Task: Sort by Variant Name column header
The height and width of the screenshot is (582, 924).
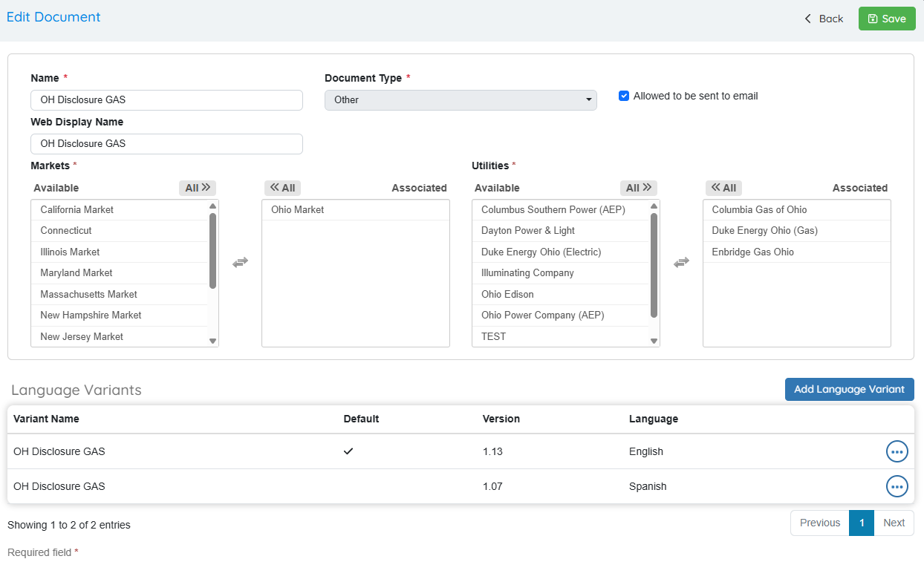Action: pyautogui.click(x=46, y=419)
